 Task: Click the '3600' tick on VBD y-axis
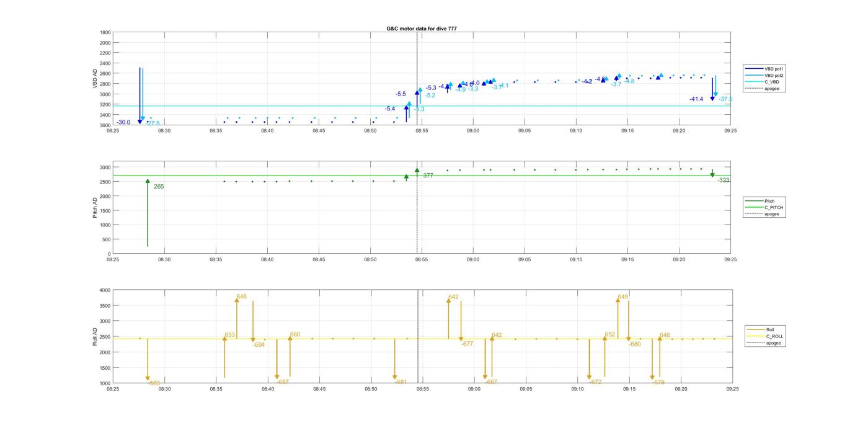(105, 125)
